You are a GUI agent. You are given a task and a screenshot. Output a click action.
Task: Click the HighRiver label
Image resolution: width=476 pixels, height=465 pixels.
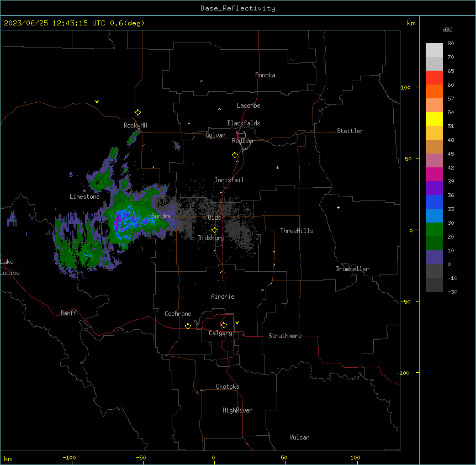click(x=237, y=410)
